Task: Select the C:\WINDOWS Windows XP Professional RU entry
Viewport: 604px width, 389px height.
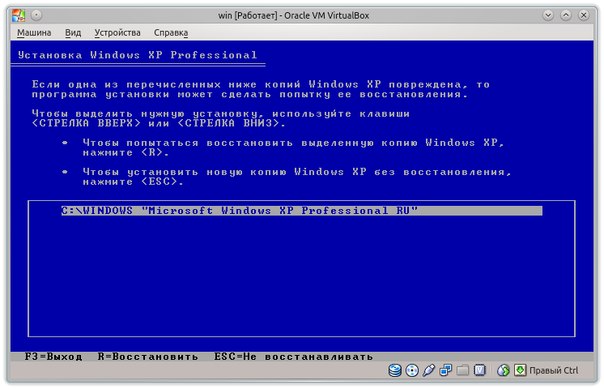Action: coord(302,211)
